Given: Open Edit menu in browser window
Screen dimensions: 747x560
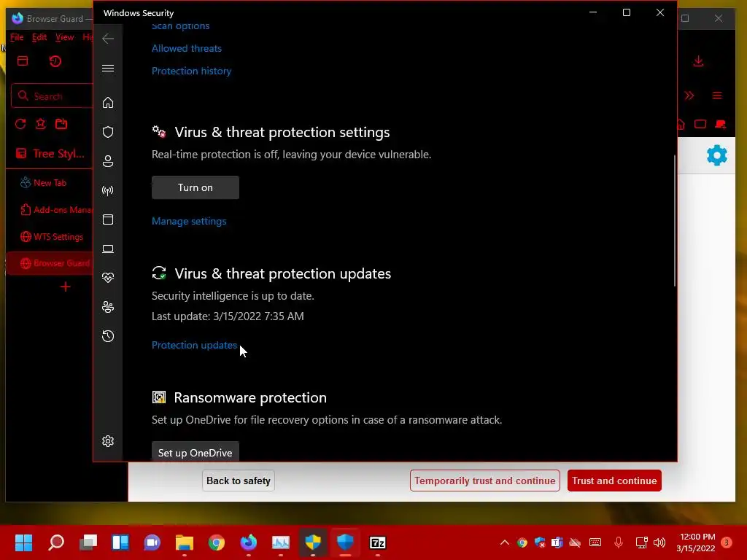Looking at the screenshot, I should [39, 37].
